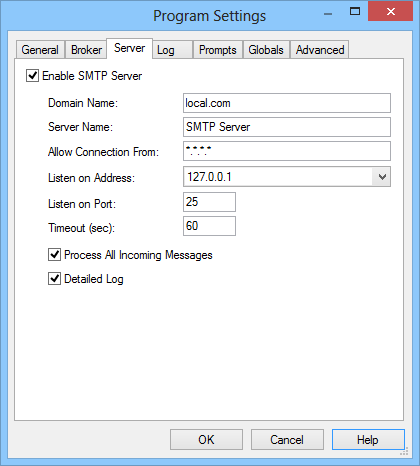Maximize the Program Settings window

coord(355,12)
